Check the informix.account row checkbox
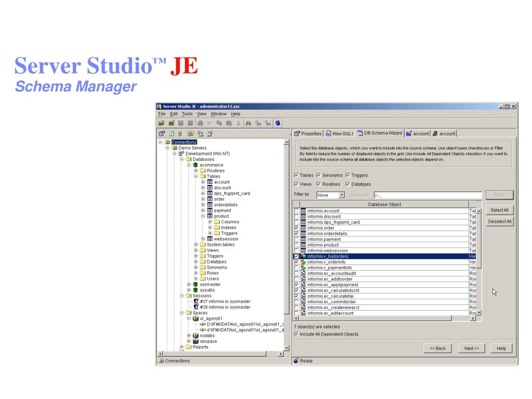This screenshot has height=399, width=532. pyautogui.click(x=296, y=211)
